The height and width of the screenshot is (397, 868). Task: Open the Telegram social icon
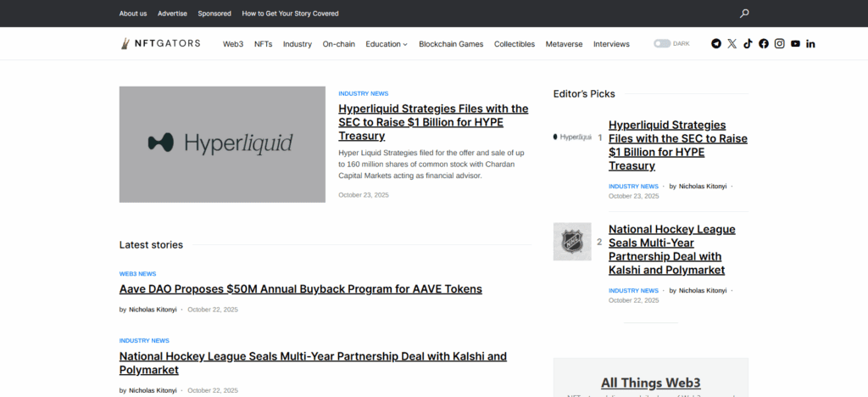(x=716, y=44)
